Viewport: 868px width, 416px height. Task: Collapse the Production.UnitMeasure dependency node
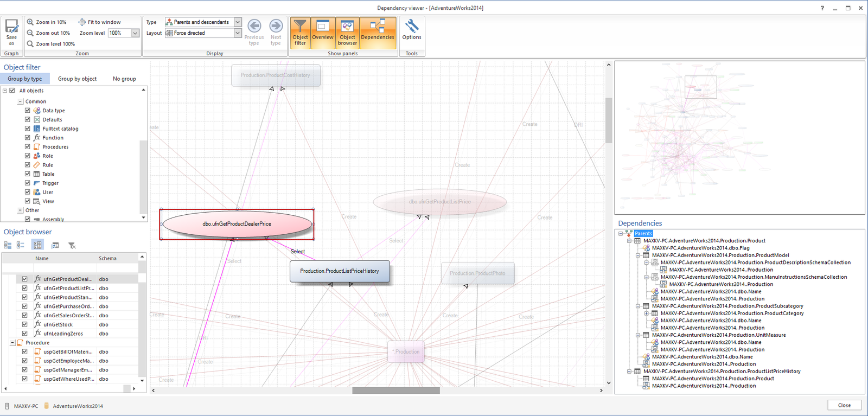[x=638, y=335]
